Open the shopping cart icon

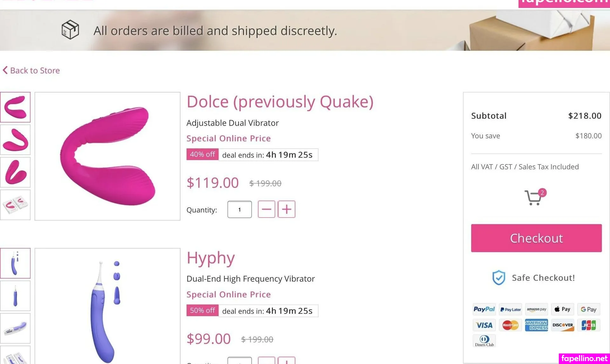534,198
